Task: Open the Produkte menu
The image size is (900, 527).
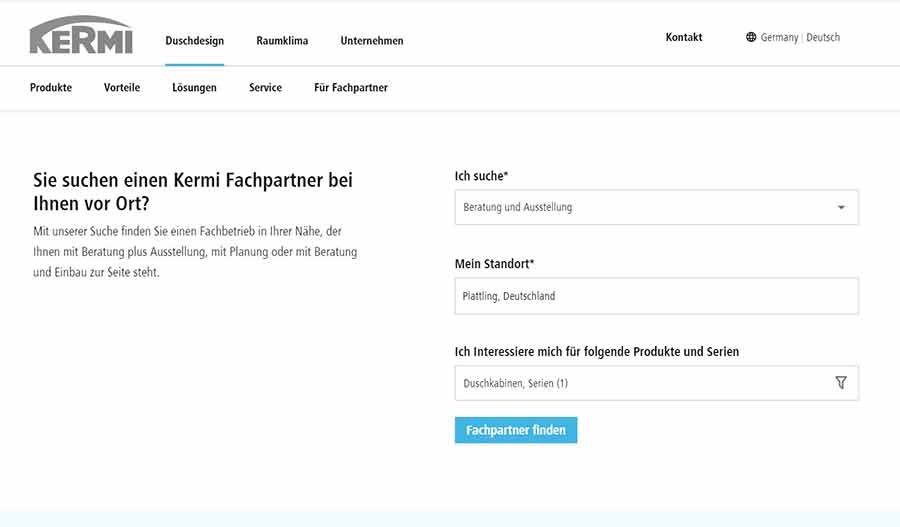Action: [x=51, y=88]
